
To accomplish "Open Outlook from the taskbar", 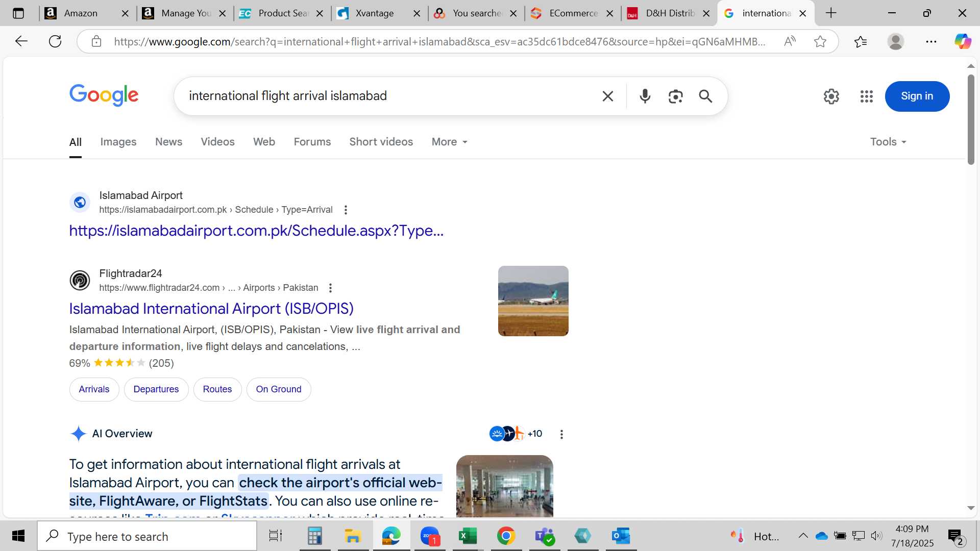I will pos(621,536).
